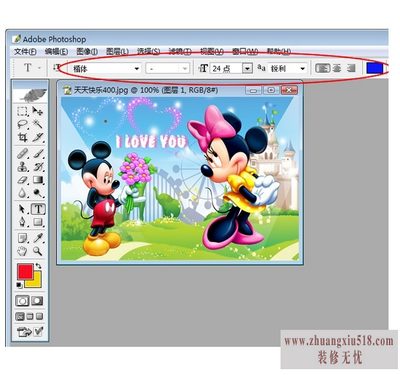Viewport: 400px width, 375px height.
Task: Switch to Quick Mask mode
Action: point(37,301)
